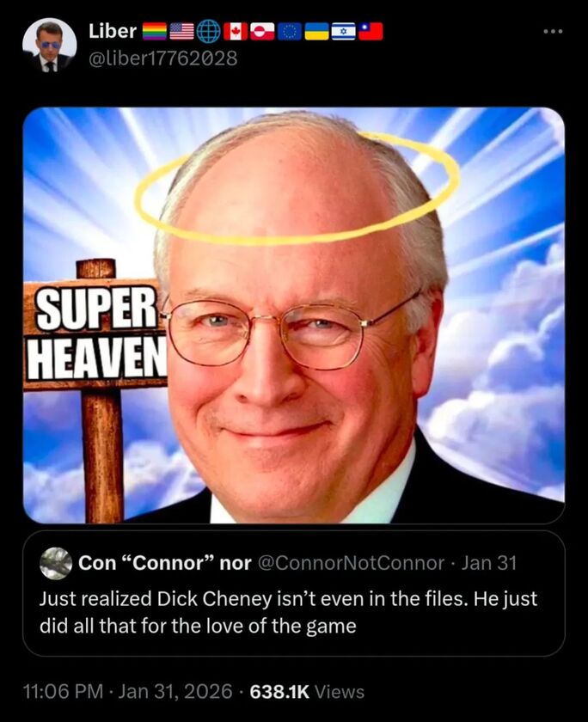Open Liber's profile avatar picture
588x722 pixels.
pyautogui.click(x=49, y=45)
